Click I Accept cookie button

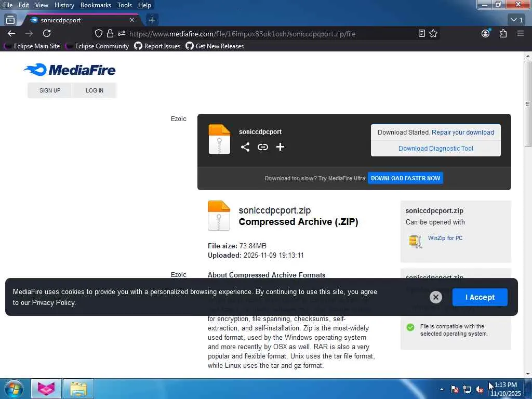pyautogui.click(x=480, y=297)
